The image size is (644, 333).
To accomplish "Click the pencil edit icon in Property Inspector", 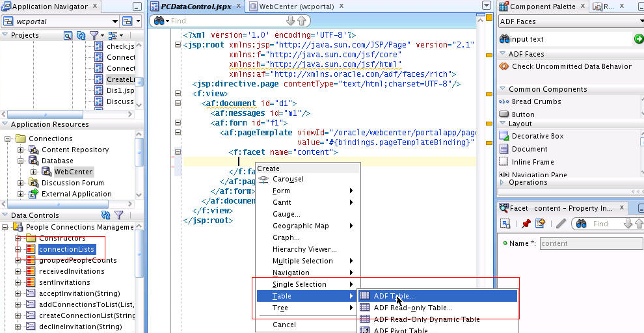I will tap(561, 223).
